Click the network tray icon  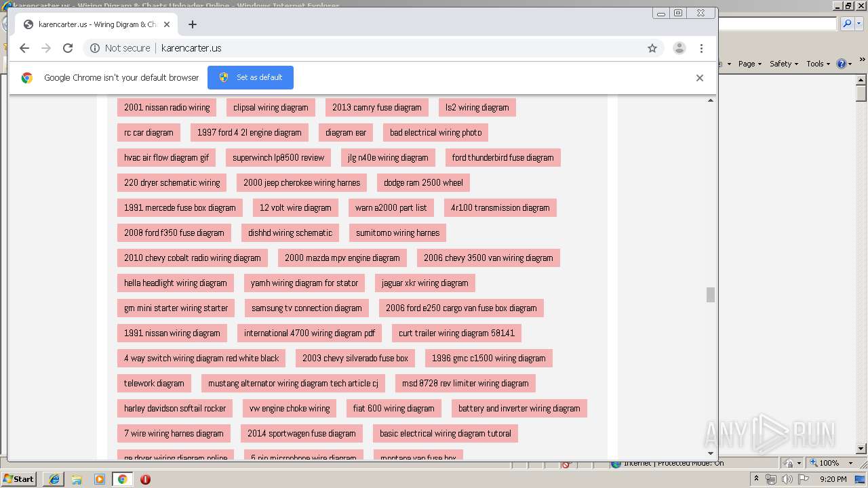pyautogui.click(x=772, y=479)
